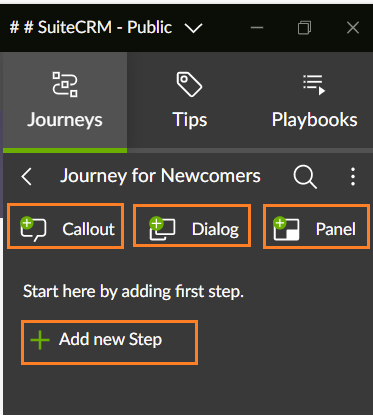Screen dimensions: 373x417
Task: Expand the SuiteCRM - Public dropdown chevron
Action: (194, 28)
